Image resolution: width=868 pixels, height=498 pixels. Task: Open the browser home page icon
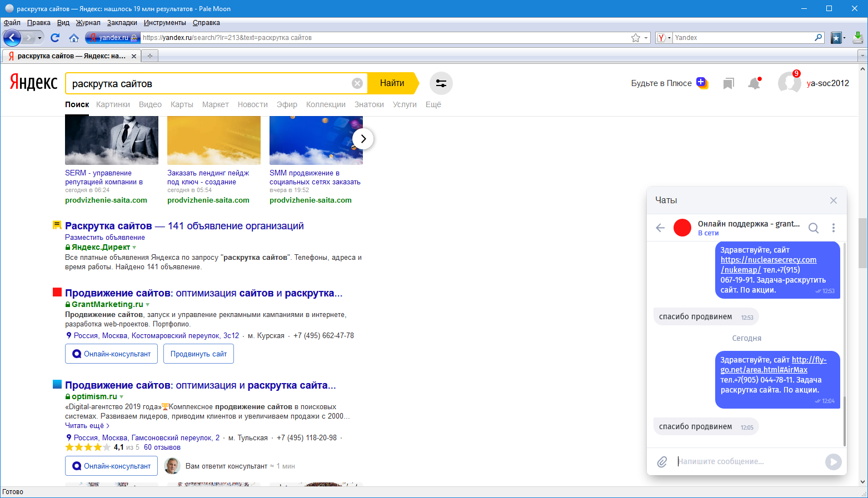tap(74, 38)
